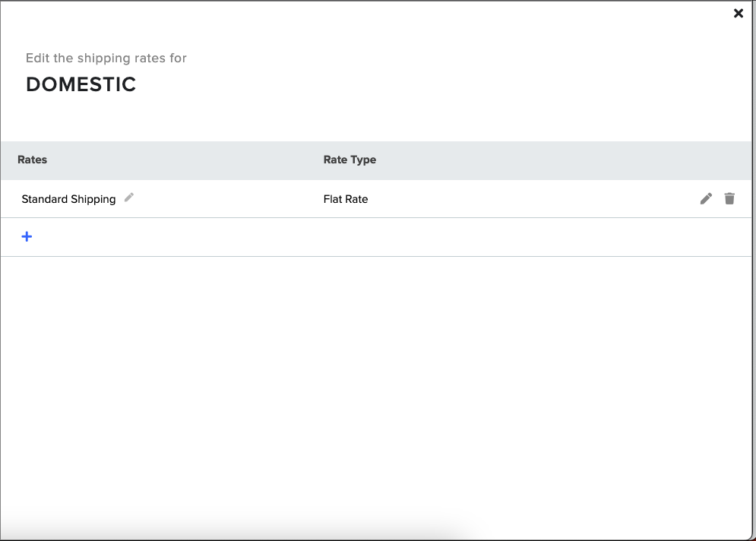Edit the Flat Rate settings pencil icon

click(706, 198)
